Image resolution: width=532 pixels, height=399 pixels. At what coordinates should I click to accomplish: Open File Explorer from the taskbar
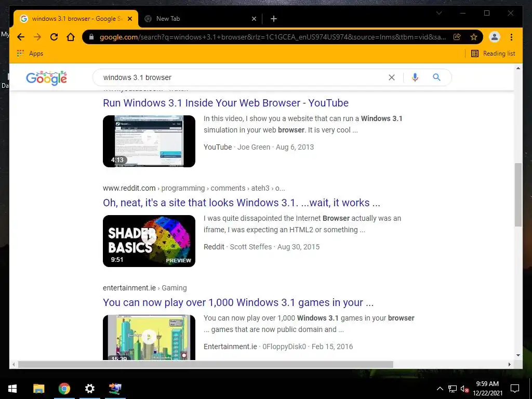(38, 389)
